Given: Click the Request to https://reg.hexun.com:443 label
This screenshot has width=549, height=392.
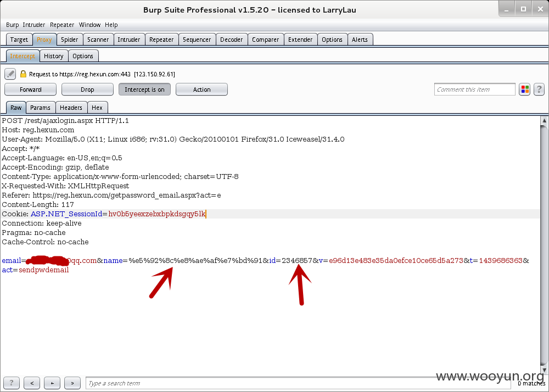Looking at the screenshot, I should [80, 74].
